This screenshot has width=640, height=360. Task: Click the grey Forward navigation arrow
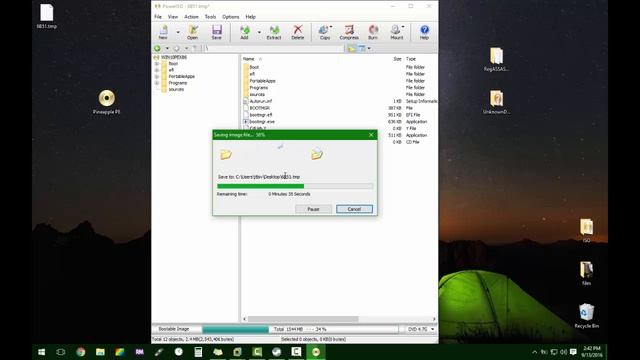pyautogui.click(x=177, y=49)
